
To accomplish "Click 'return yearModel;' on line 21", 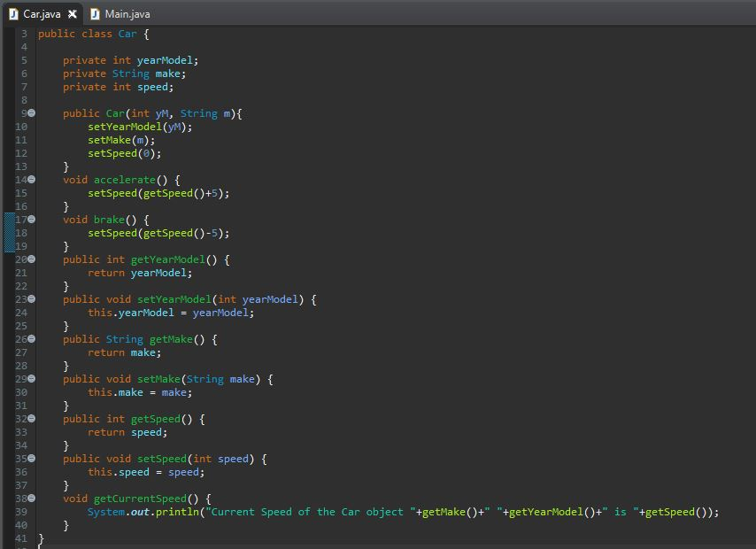I will (140, 273).
